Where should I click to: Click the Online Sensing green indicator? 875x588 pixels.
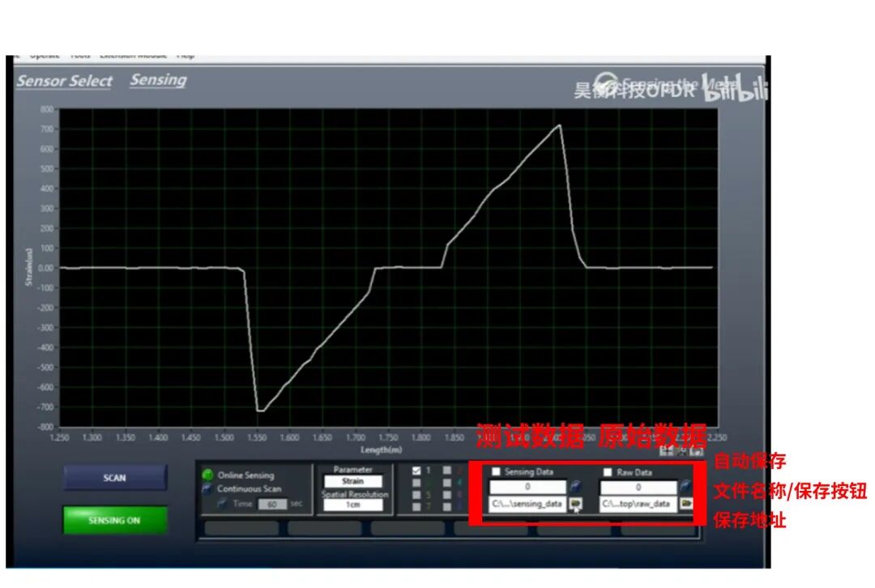(x=208, y=475)
